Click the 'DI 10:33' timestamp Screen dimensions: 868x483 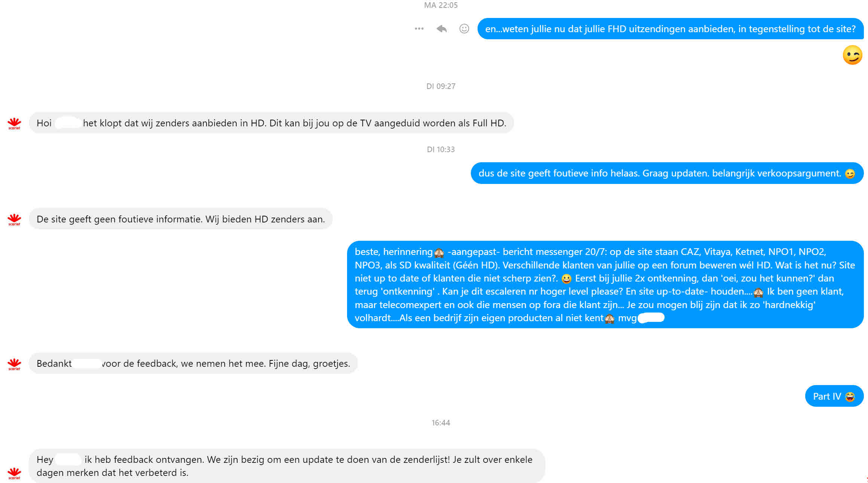(441, 150)
